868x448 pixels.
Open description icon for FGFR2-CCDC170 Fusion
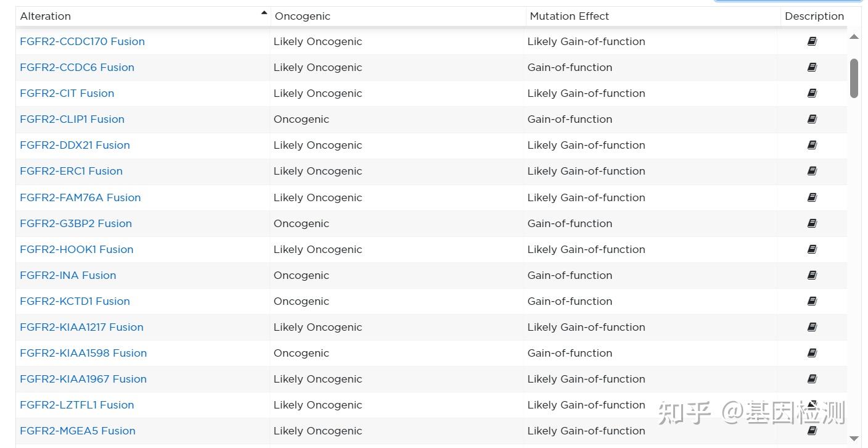tap(812, 41)
